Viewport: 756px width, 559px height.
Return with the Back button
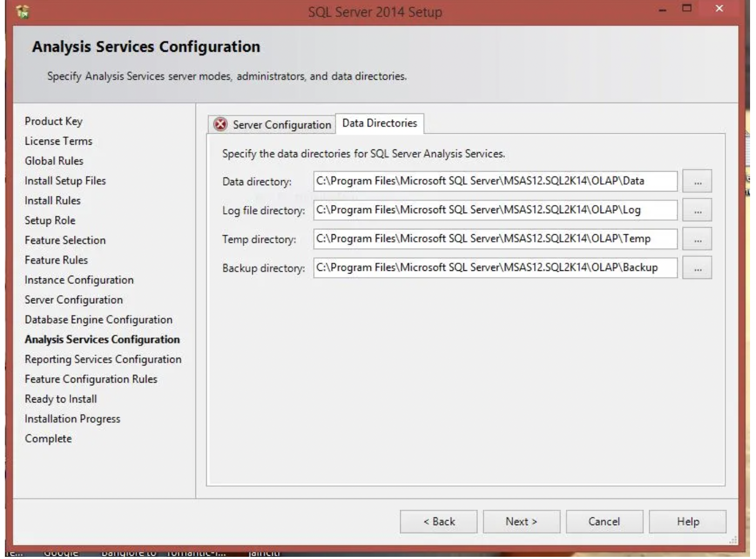point(438,522)
